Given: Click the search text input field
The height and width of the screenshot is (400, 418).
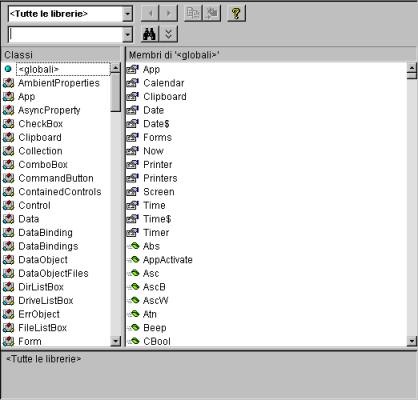Looking at the screenshot, I should pos(65,34).
